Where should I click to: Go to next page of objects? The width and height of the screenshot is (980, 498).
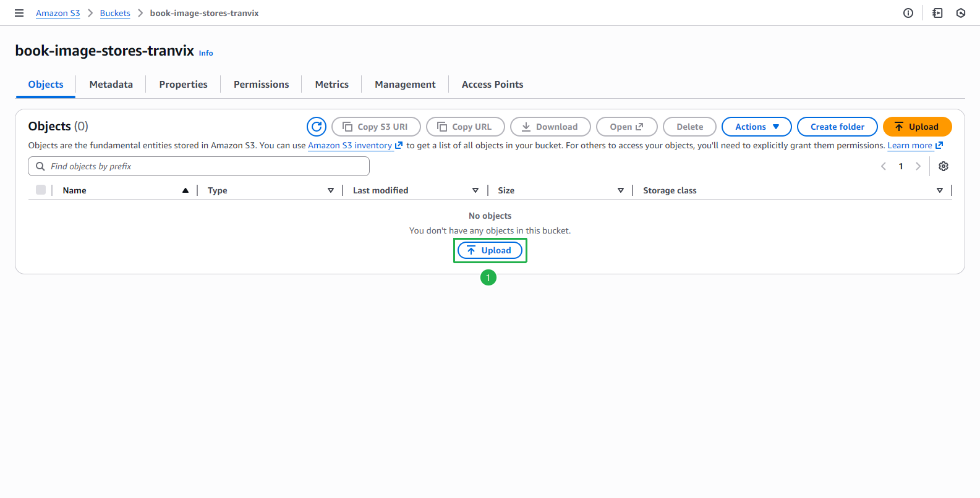[918, 166]
